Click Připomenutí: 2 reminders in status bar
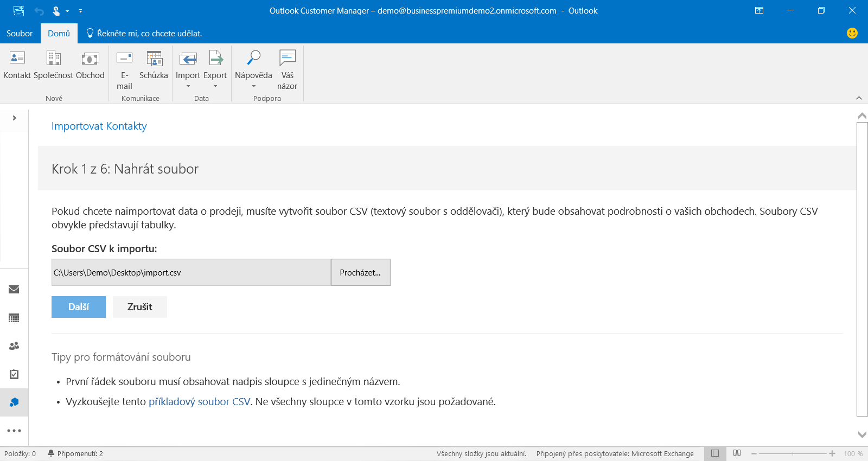 click(75, 453)
